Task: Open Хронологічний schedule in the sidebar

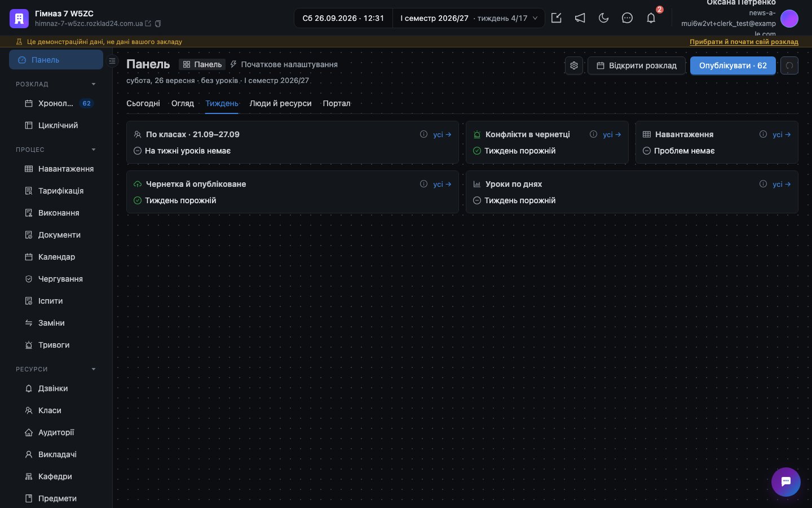Action: [x=56, y=103]
